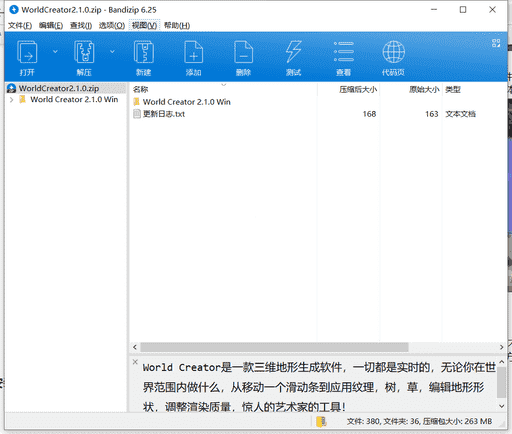
Task: Expand the 打开 dropdown arrow
Action: coord(55,51)
